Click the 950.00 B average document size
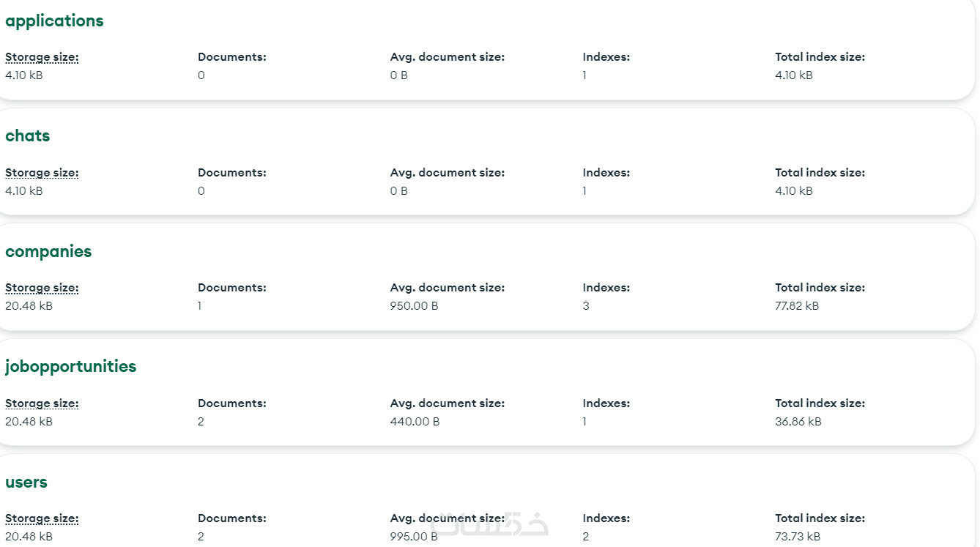The image size is (980, 547). coord(414,306)
